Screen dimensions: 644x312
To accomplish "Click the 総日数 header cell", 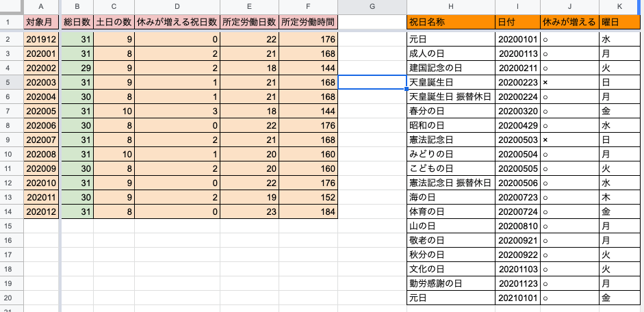I will (x=77, y=22).
